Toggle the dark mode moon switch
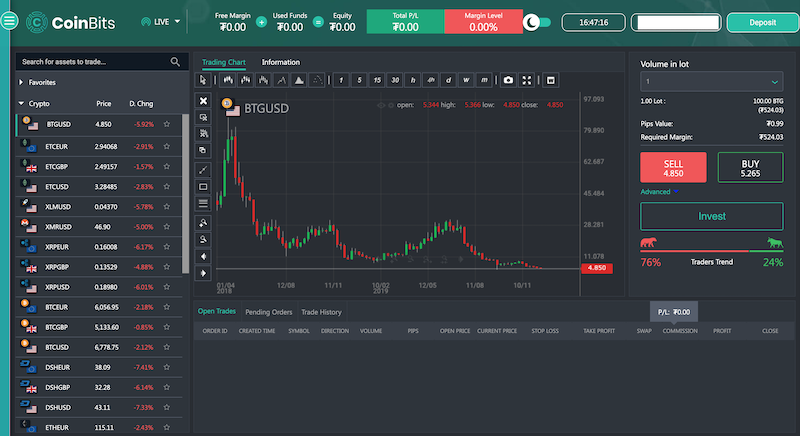 coord(537,22)
